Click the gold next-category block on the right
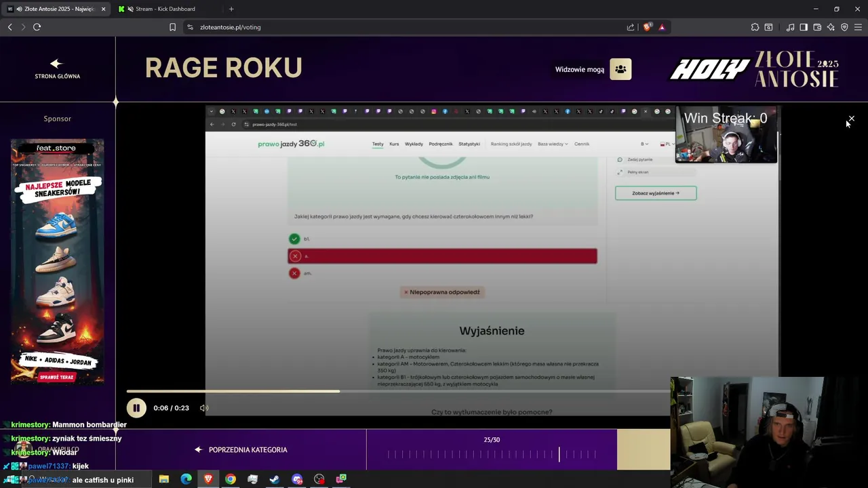The width and height of the screenshot is (868, 488). (644, 449)
